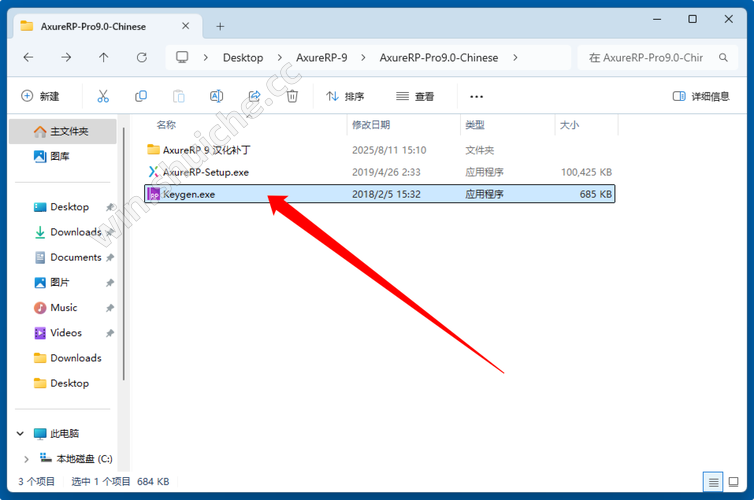Click the This PC monitor icon in address bar

click(182, 57)
